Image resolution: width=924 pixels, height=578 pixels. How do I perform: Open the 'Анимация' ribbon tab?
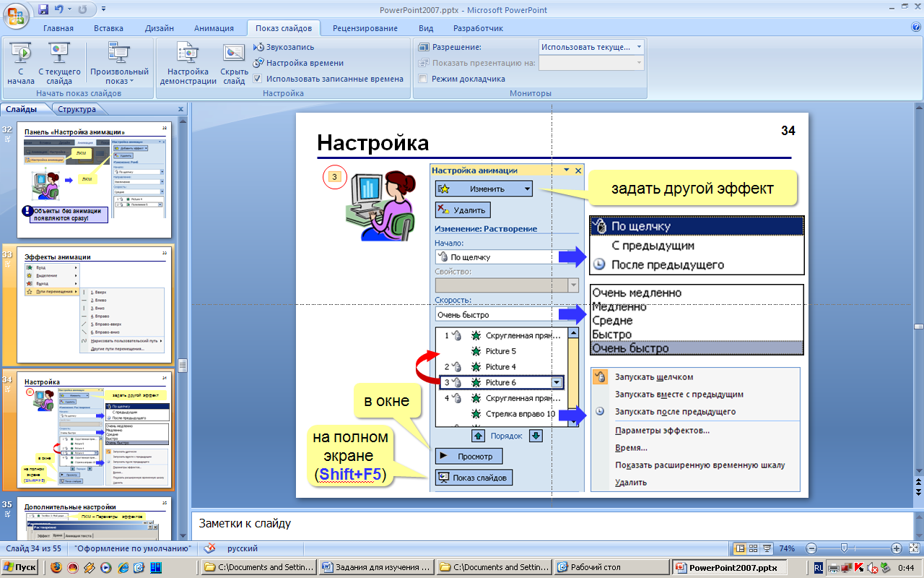click(x=214, y=28)
